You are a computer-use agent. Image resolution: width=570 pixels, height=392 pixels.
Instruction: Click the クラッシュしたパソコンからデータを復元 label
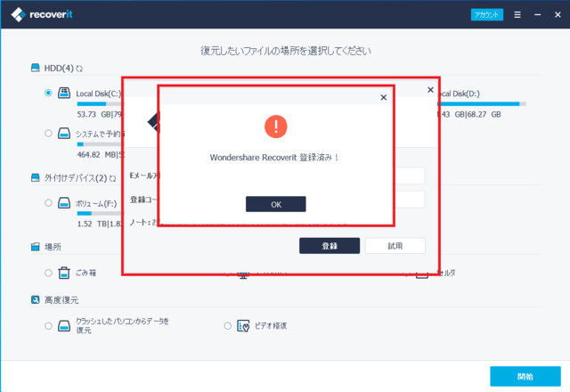[x=122, y=326]
